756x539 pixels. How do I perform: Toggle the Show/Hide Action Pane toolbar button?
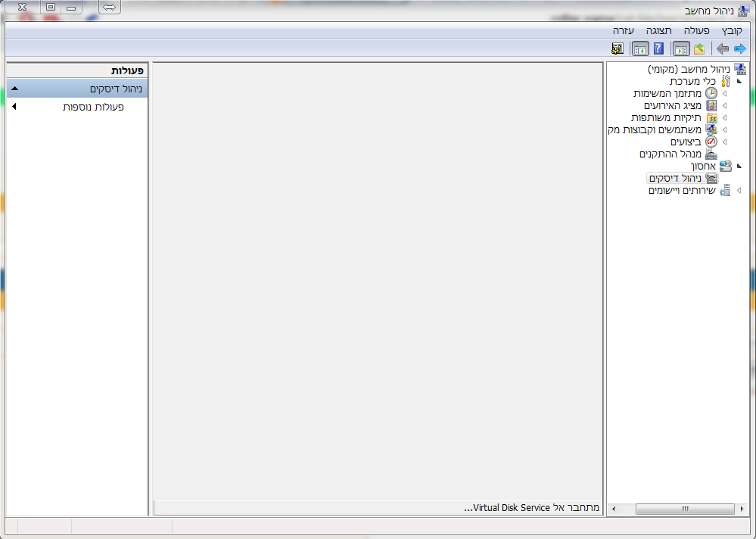[x=639, y=49]
